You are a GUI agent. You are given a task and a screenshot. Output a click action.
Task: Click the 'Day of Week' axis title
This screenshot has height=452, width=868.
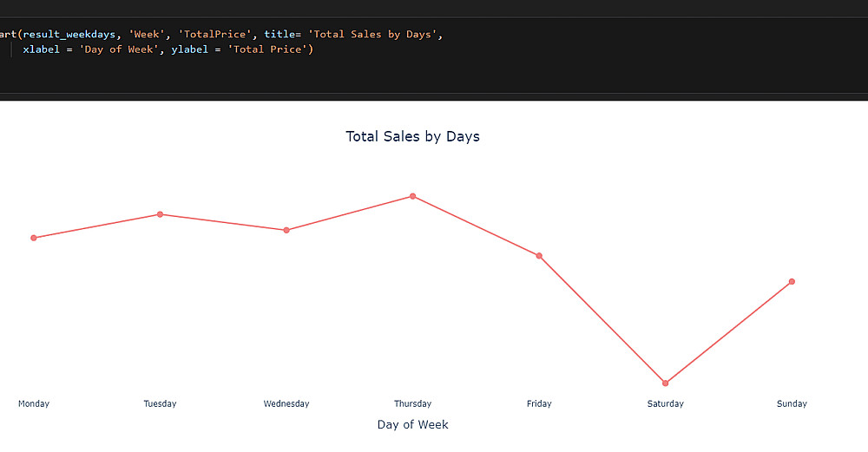click(412, 424)
